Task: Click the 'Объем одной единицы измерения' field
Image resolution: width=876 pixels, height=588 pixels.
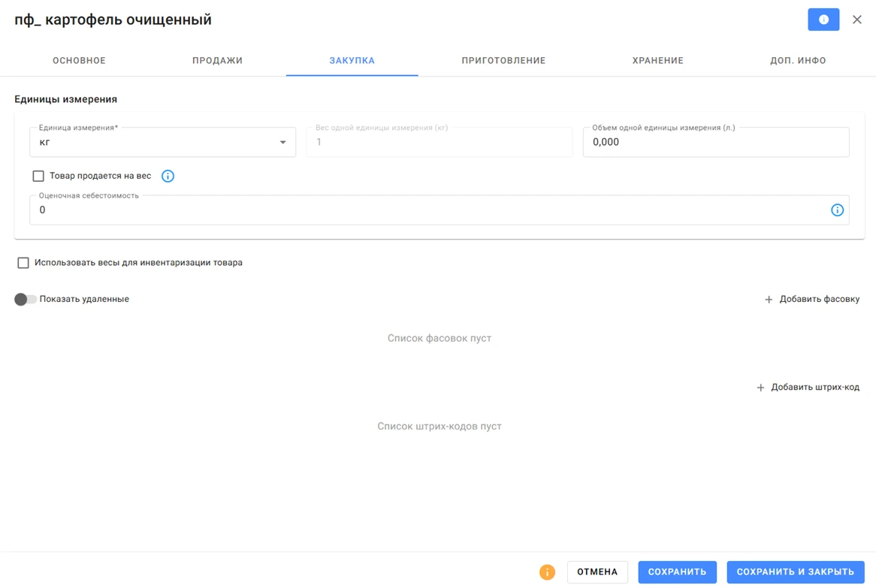Action: (x=716, y=142)
